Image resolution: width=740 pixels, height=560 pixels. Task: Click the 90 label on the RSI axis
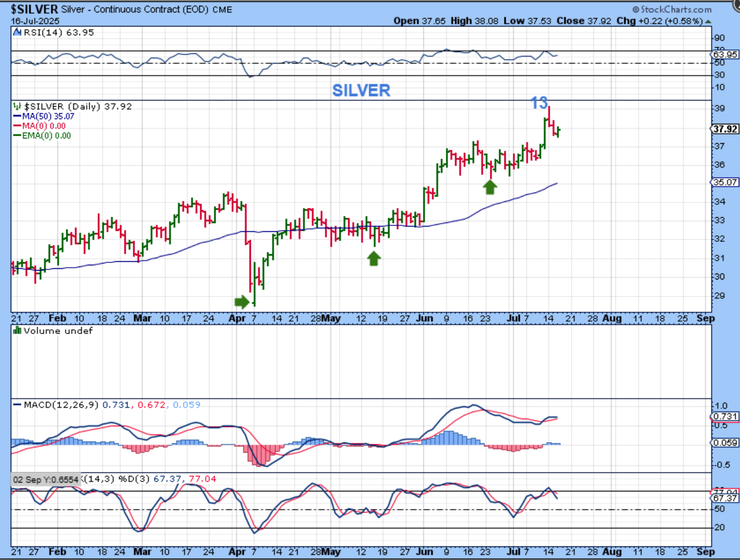pyautogui.click(x=719, y=38)
